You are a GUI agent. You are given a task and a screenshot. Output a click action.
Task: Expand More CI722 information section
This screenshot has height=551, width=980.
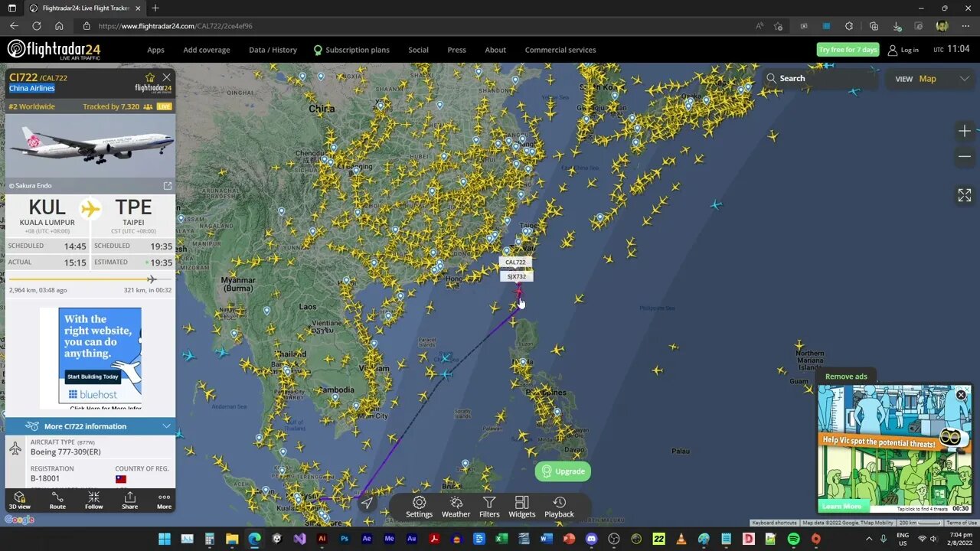point(90,426)
